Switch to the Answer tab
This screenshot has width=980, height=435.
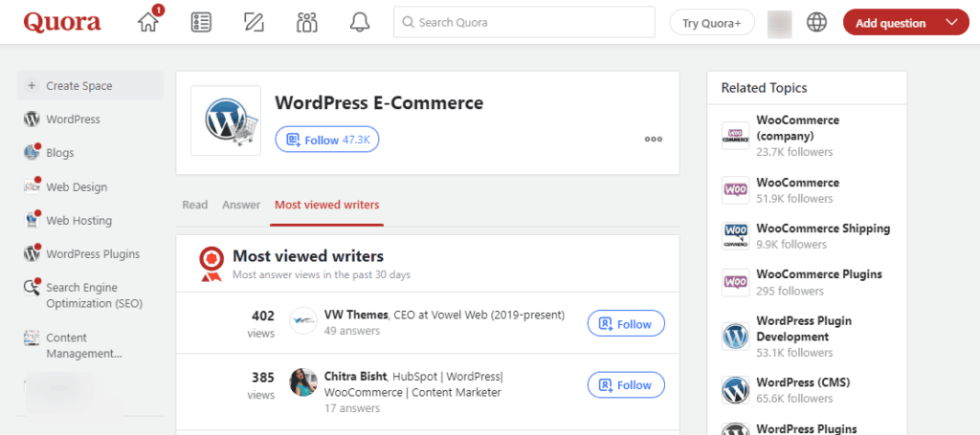(241, 205)
